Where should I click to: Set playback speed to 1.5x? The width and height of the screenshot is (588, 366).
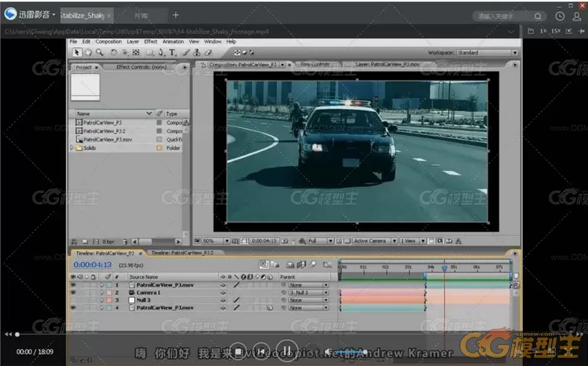(556, 31)
